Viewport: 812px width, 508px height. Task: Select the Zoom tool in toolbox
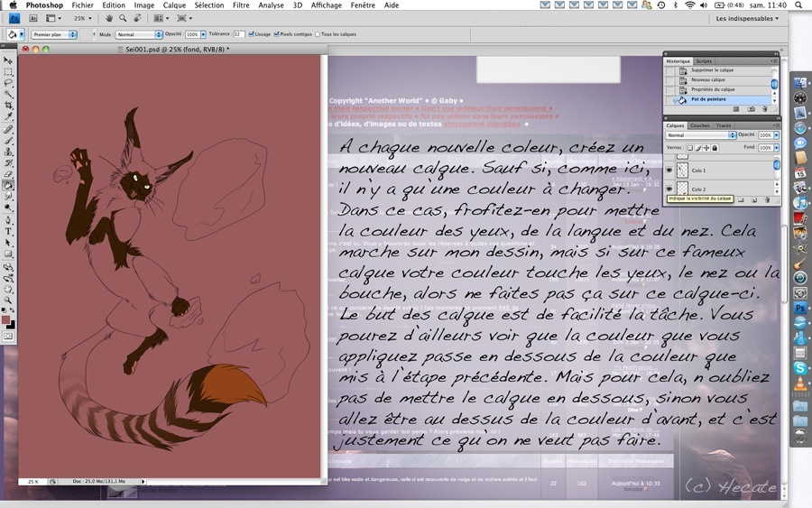(8, 300)
